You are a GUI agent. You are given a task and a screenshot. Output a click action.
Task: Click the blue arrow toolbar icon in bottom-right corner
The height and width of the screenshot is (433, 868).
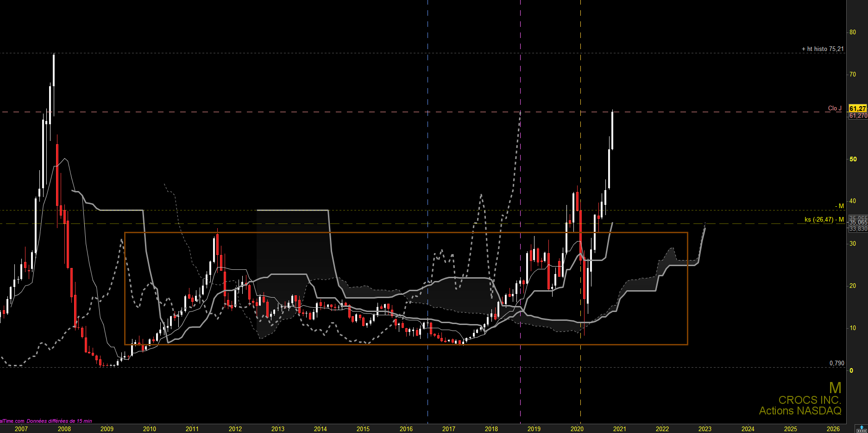(862, 428)
